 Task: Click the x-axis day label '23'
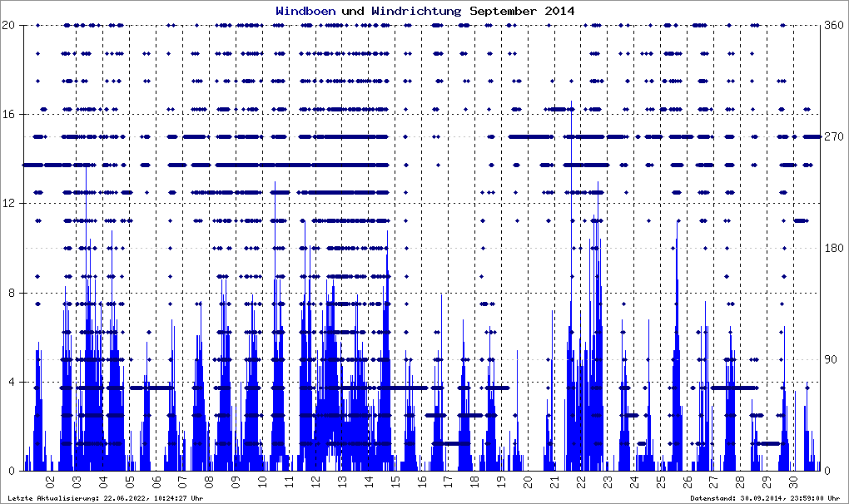tap(608, 482)
